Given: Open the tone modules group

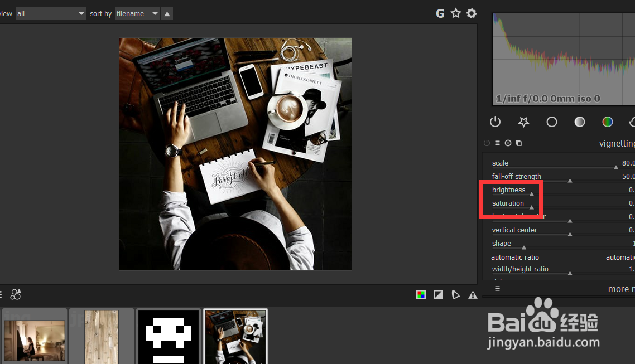Looking at the screenshot, I should click(579, 122).
